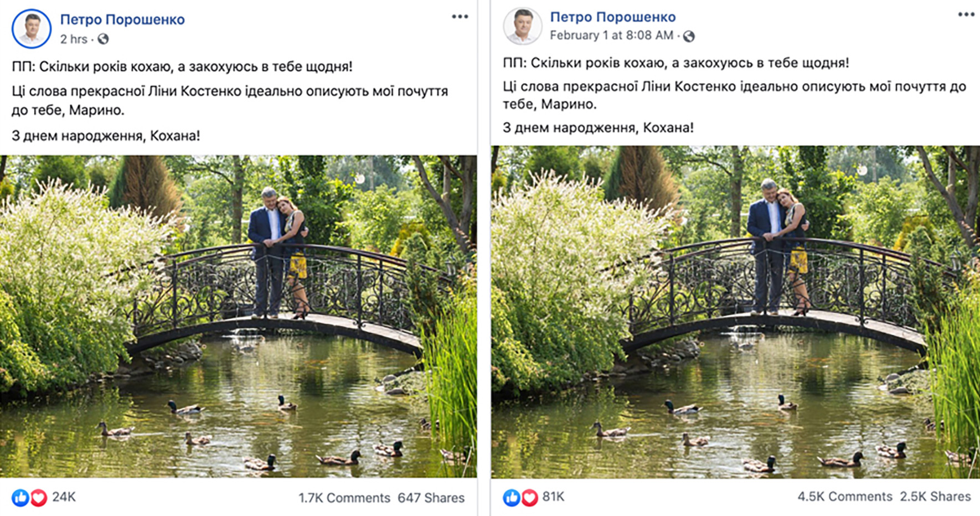Viewport: 980px width, 516px height.
Task: Open the bridge photo in the left post
Action: (x=238, y=316)
